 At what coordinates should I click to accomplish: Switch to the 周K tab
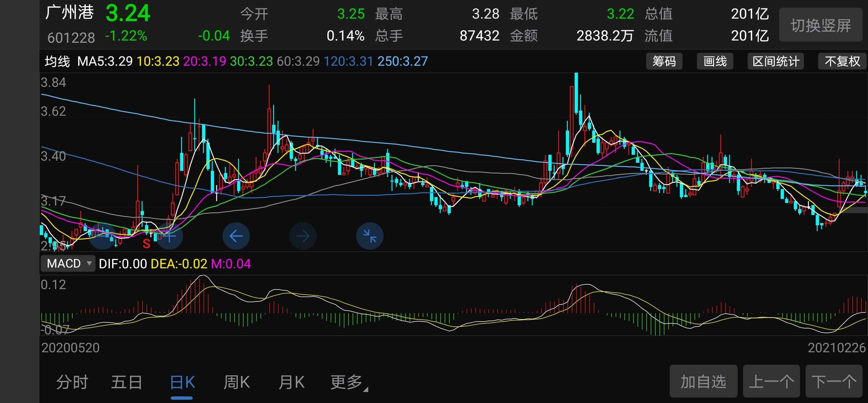(x=237, y=383)
